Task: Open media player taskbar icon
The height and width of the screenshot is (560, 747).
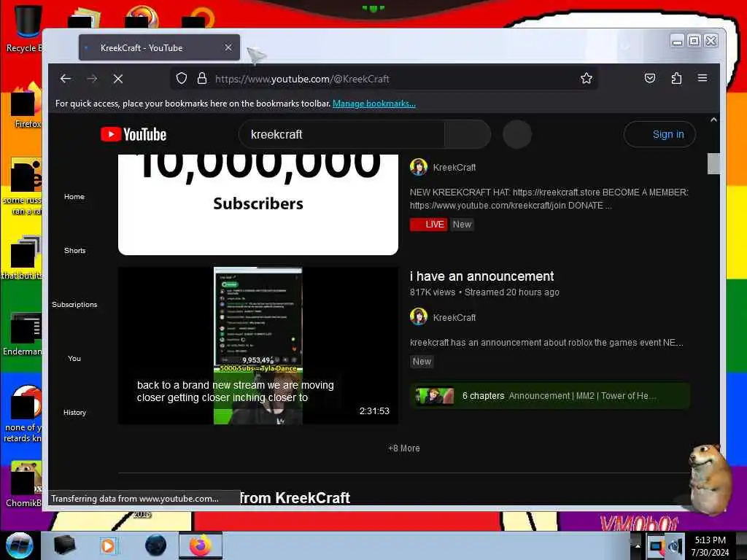Action: 108,545
